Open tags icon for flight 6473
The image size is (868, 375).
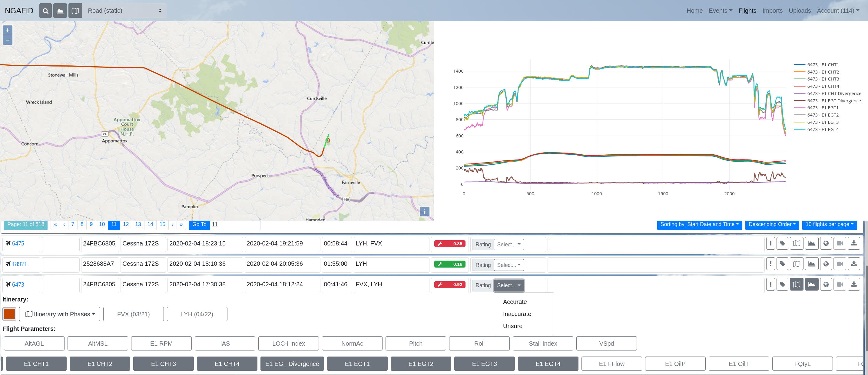(x=782, y=285)
